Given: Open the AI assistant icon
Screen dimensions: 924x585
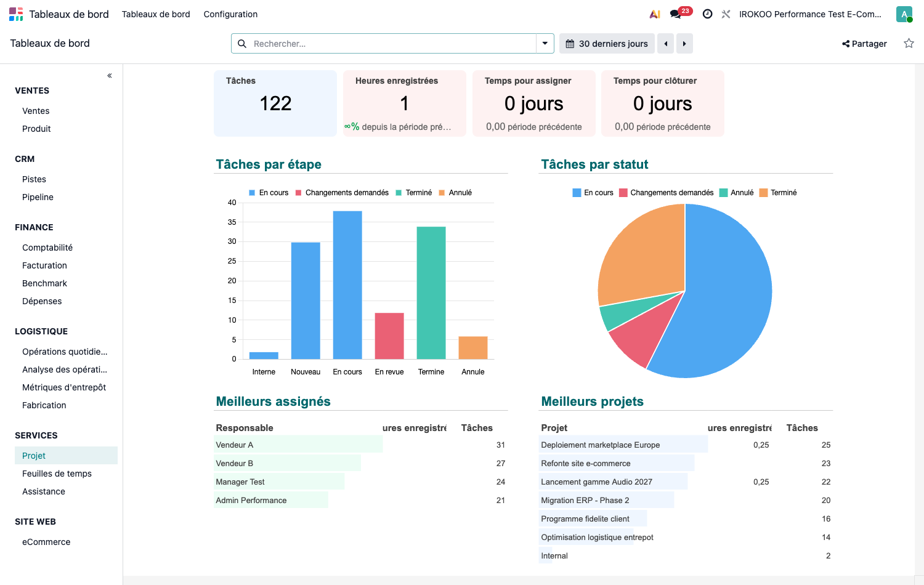Looking at the screenshot, I should pyautogui.click(x=655, y=14).
